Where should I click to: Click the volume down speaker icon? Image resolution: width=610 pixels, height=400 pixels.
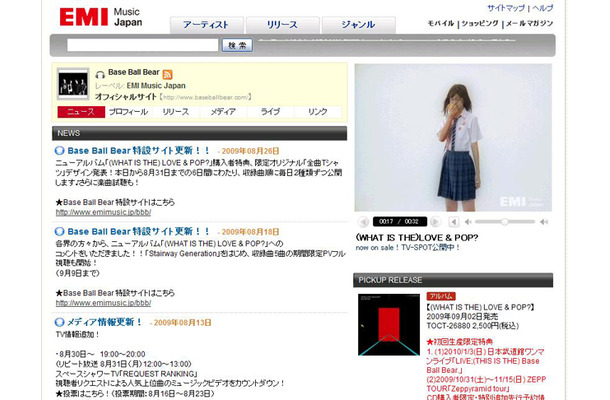pyautogui.click(x=468, y=222)
